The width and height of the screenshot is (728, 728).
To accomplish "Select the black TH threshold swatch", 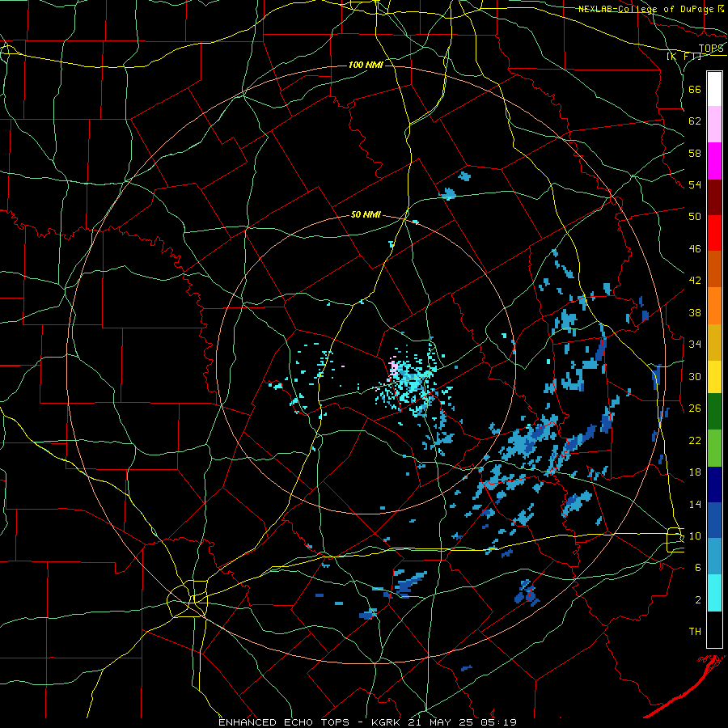I will click(714, 629).
